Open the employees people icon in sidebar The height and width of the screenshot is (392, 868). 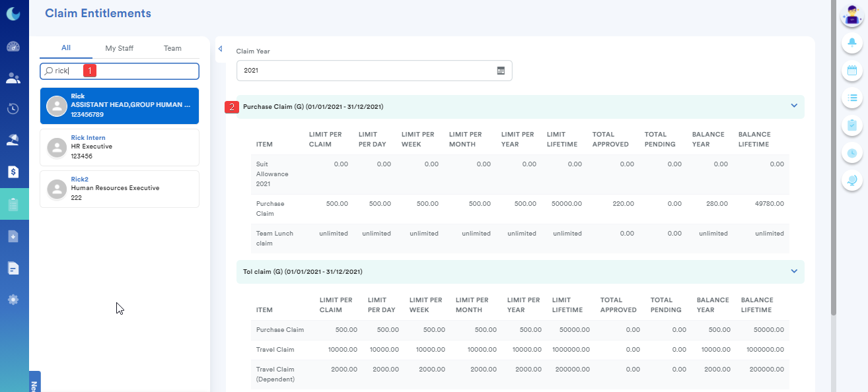(x=13, y=78)
